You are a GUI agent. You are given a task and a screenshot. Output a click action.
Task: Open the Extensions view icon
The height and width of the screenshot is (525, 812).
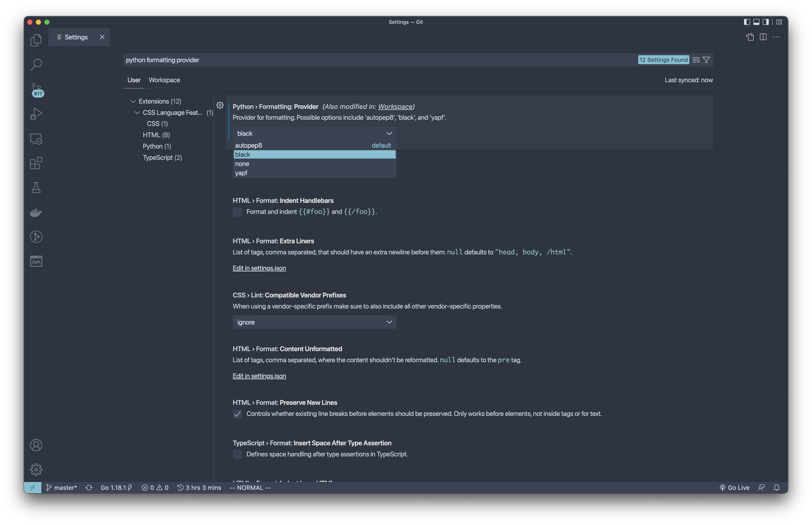(36, 163)
